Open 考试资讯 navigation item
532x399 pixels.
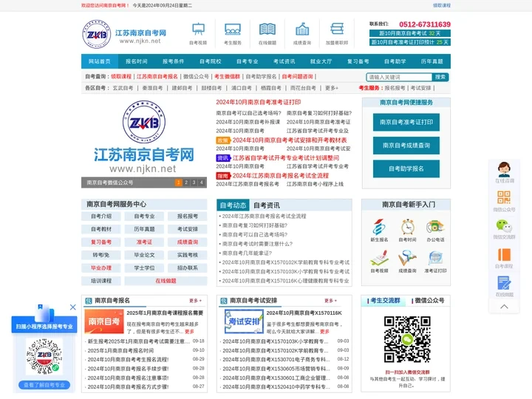point(284,61)
